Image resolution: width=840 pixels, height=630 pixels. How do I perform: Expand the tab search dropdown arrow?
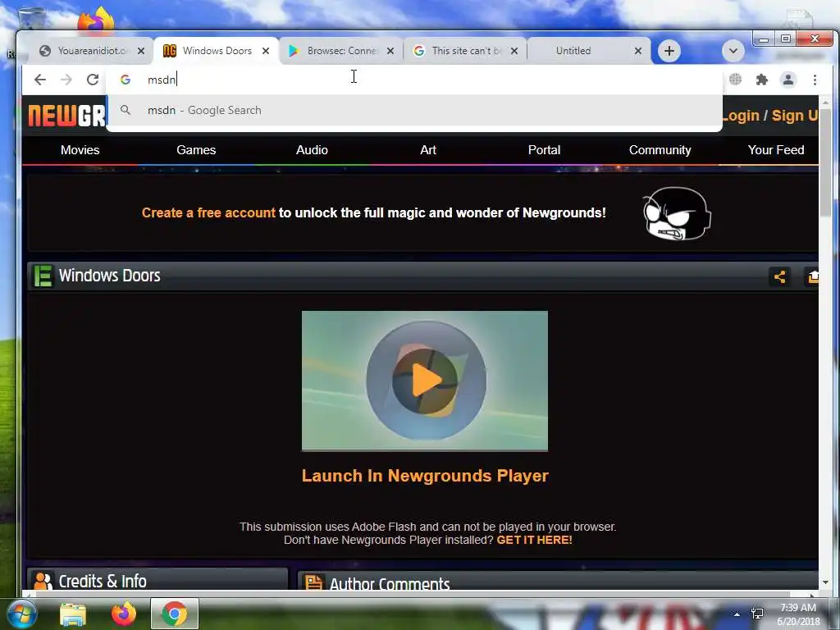point(733,51)
